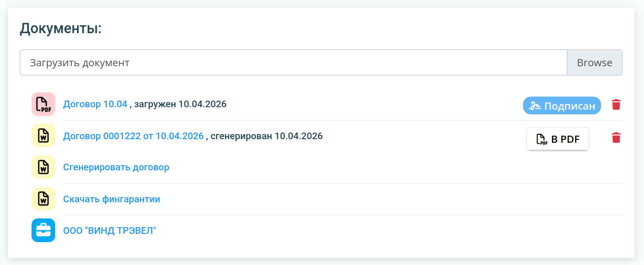Delete the generated Договор 0001222 document
This screenshot has height=265, width=644.
(x=616, y=138)
